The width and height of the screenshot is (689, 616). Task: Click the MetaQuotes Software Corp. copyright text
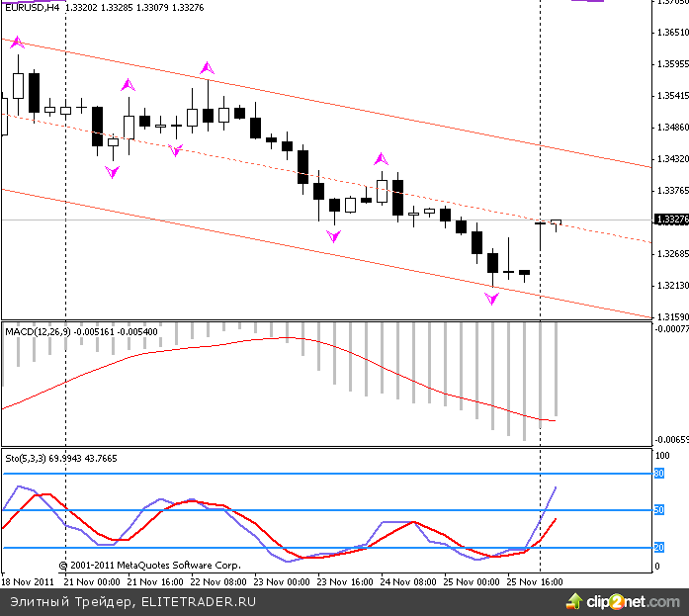(149, 566)
